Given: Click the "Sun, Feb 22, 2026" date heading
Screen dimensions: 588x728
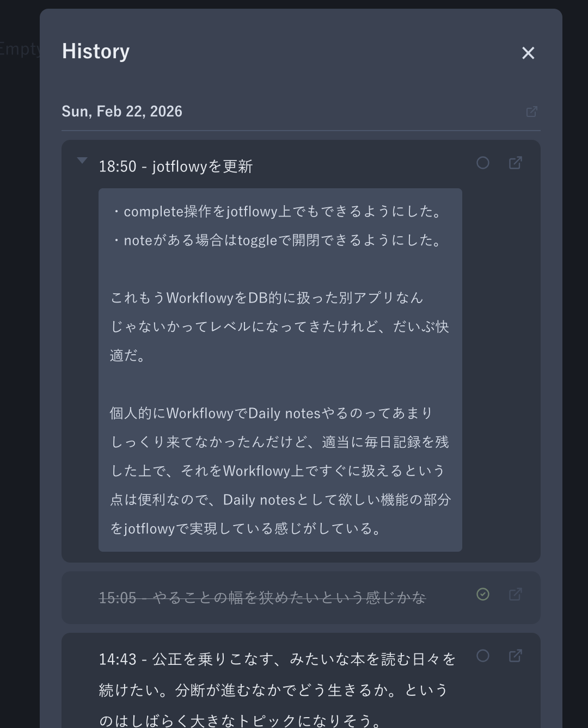Looking at the screenshot, I should pos(122,112).
